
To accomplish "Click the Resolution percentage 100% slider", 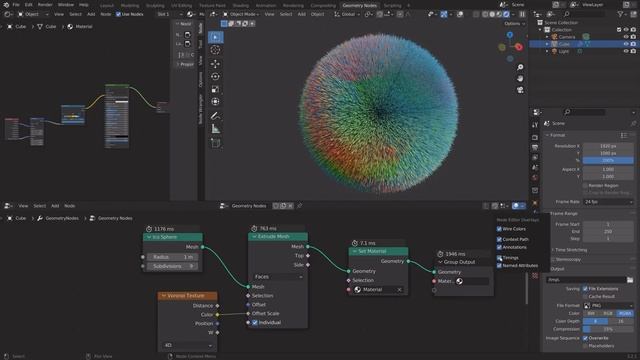I will pyautogui.click(x=608, y=160).
